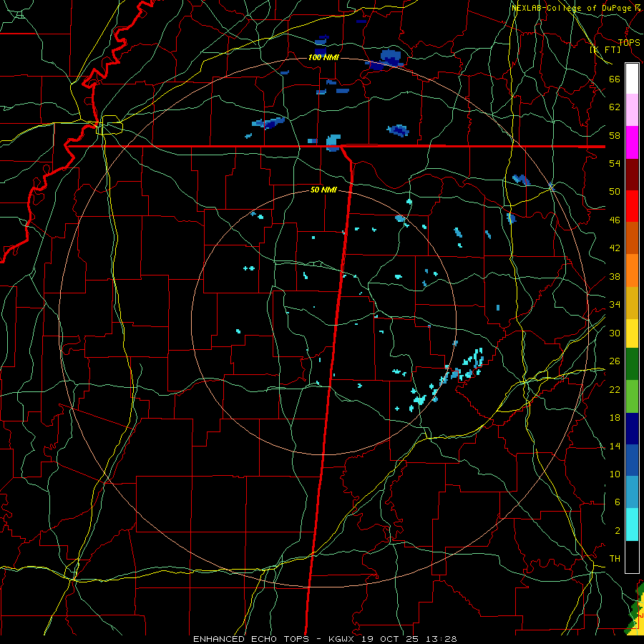Screen dimensions: 644x644
Task: Click the light pink legend swatch
Action: [632, 110]
